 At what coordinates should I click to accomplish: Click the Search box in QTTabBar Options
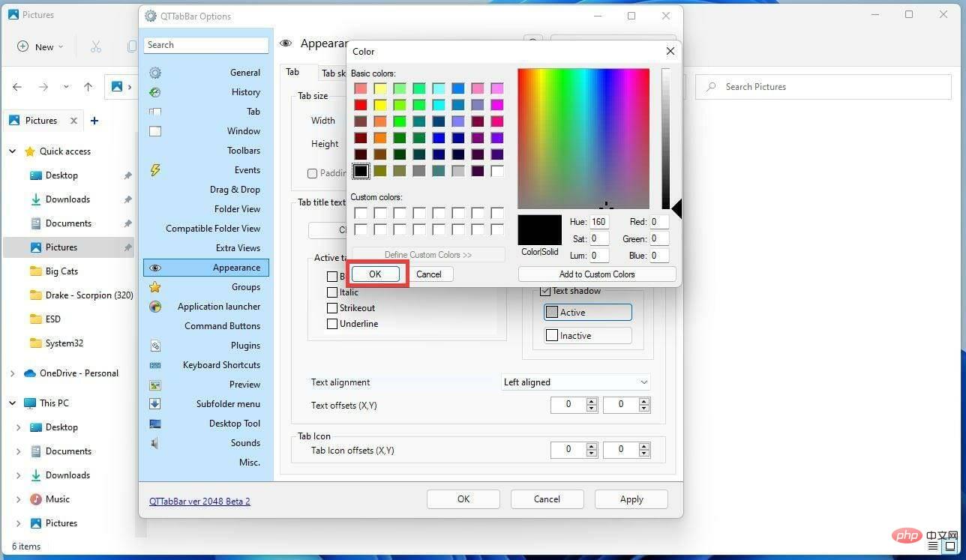(206, 45)
